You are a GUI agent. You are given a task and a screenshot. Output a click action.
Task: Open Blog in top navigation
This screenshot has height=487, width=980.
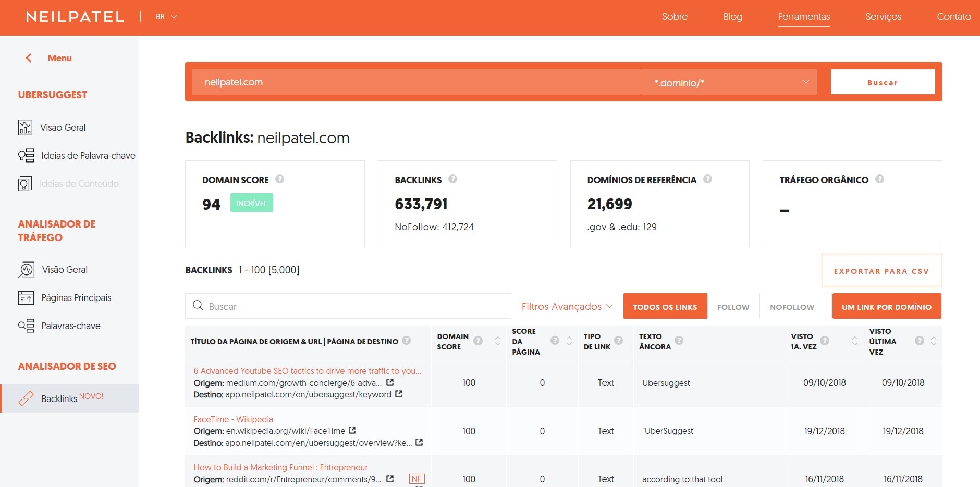click(x=732, y=17)
